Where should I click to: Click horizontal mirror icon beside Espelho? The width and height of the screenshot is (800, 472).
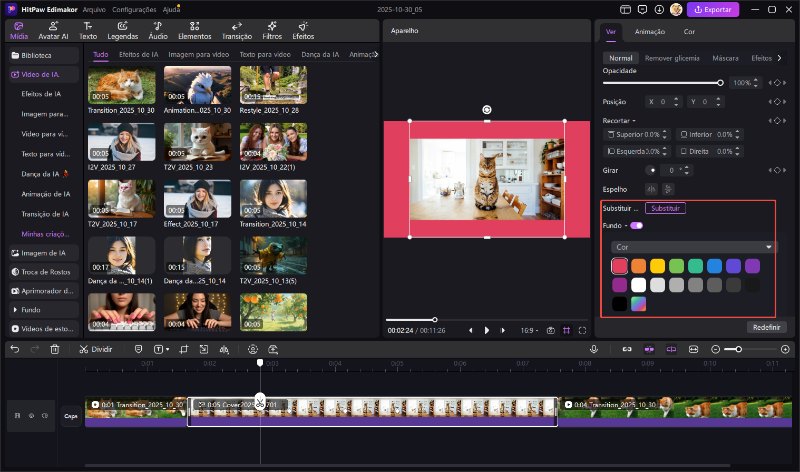tap(651, 189)
